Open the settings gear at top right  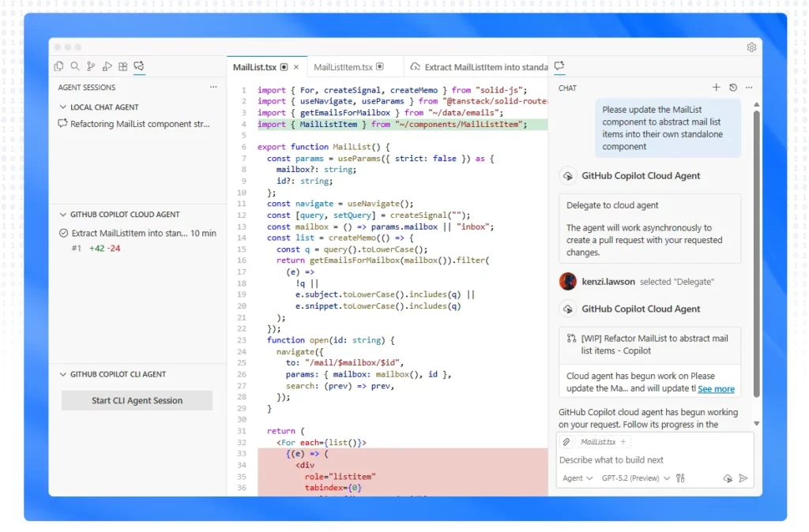751,47
